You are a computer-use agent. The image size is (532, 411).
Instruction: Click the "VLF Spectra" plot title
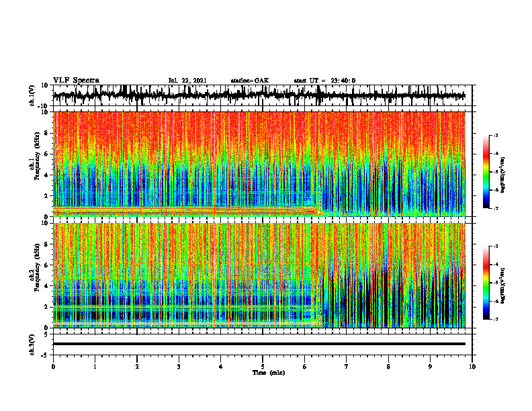pos(76,81)
